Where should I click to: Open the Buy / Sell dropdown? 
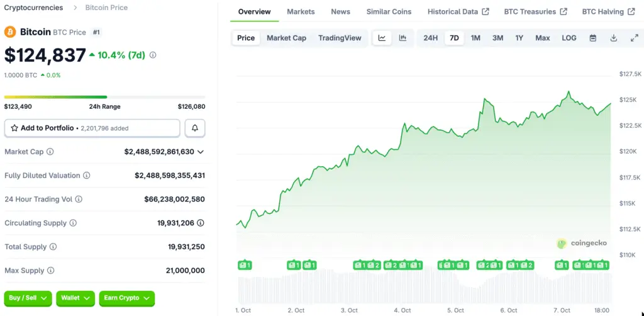(x=28, y=298)
